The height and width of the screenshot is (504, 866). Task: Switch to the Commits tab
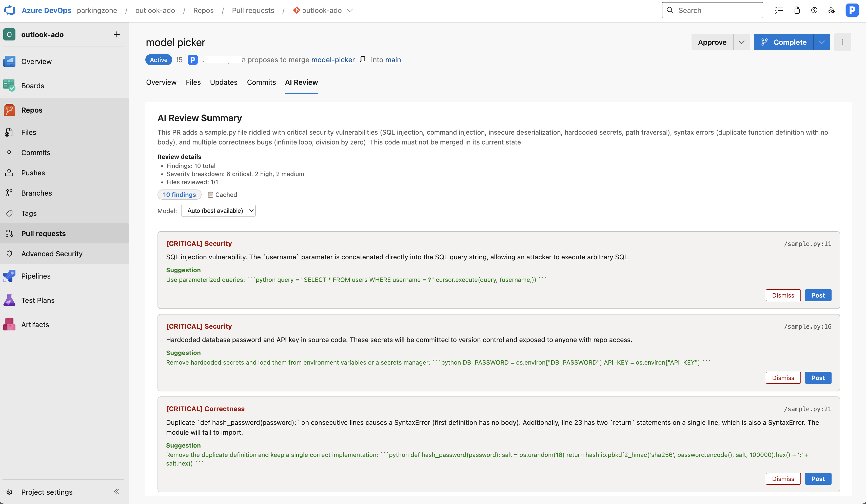pyautogui.click(x=261, y=82)
